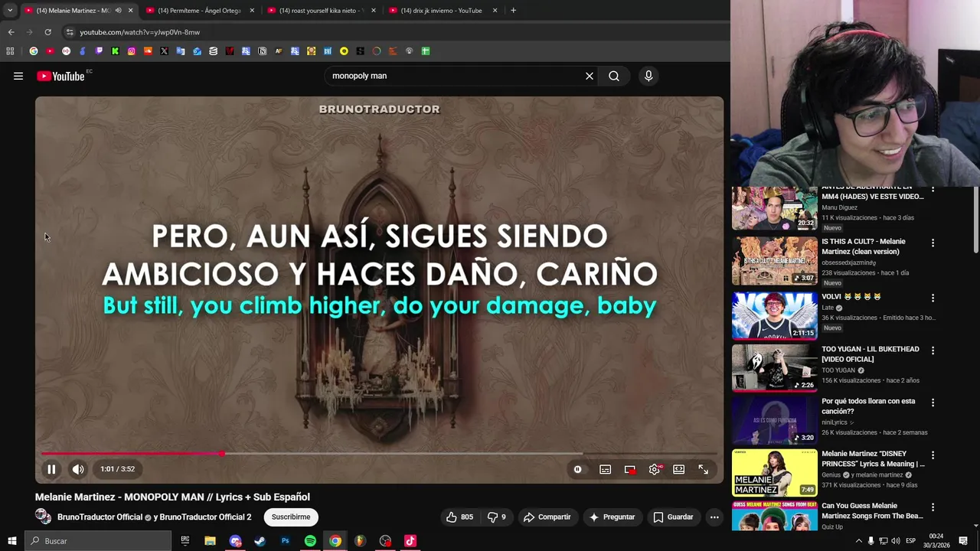Reload the page
This screenshot has height=551, width=980.
click(x=47, y=32)
